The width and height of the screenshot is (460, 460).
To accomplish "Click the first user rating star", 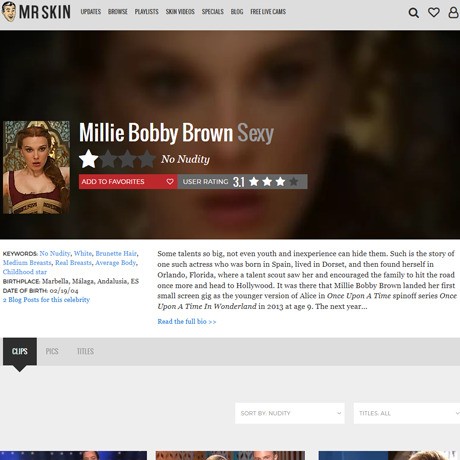I will (x=254, y=182).
